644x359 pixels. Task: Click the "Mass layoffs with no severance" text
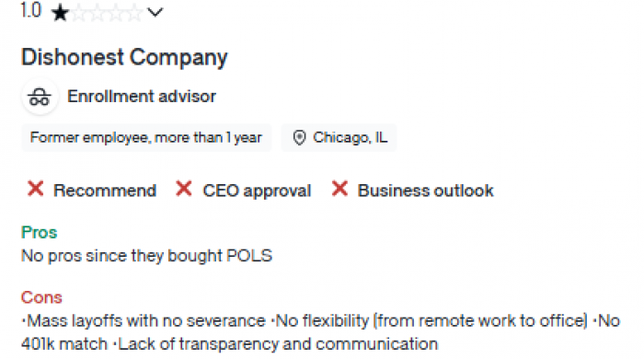145,321
